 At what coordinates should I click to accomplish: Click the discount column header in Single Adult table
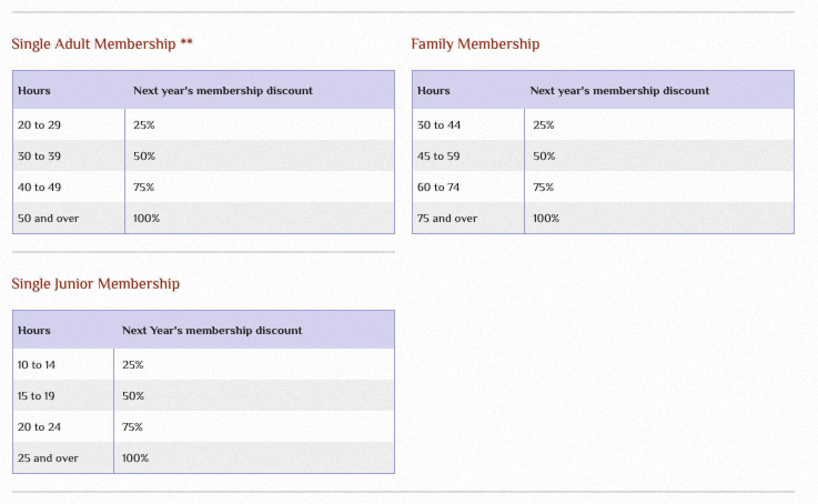click(223, 90)
